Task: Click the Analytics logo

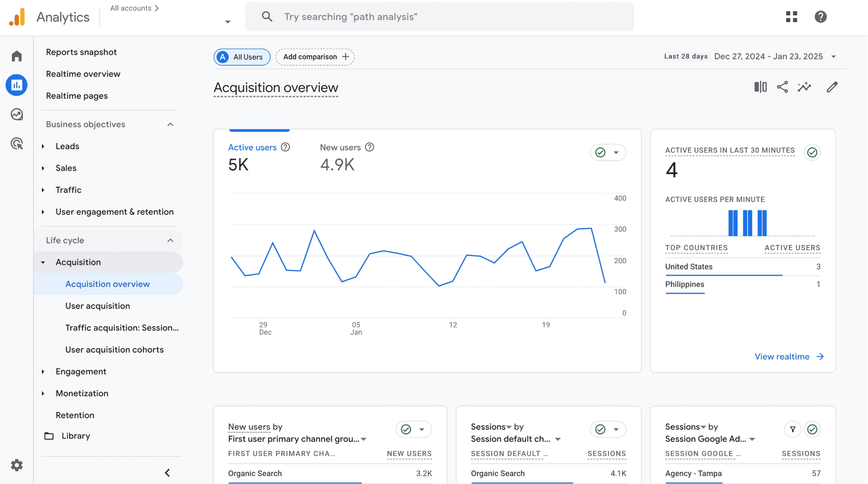Action: coord(17,17)
